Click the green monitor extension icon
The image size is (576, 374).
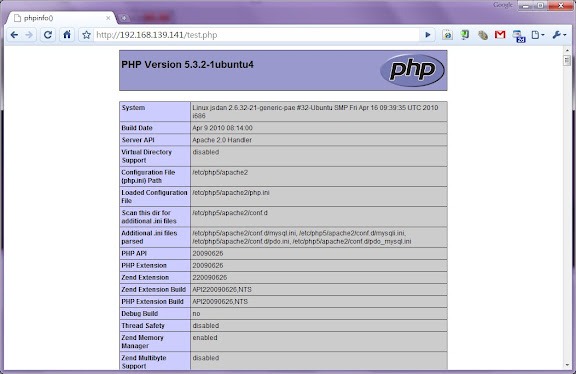point(465,35)
